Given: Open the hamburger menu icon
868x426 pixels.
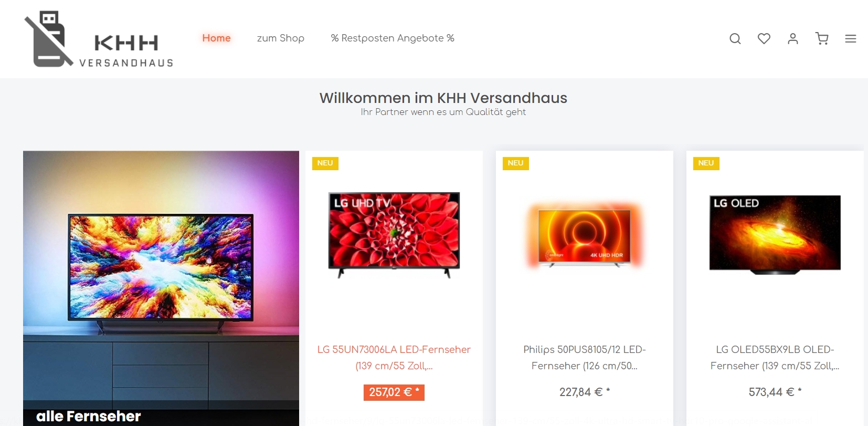Looking at the screenshot, I should click(851, 38).
